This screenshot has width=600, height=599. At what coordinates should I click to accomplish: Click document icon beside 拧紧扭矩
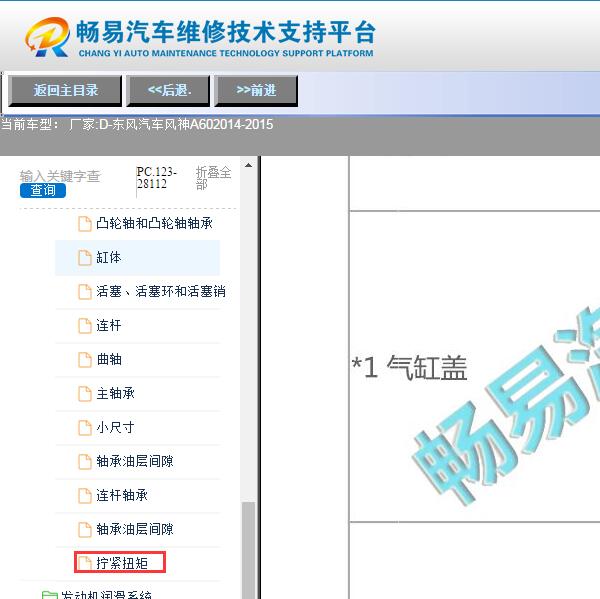[85, 563]
